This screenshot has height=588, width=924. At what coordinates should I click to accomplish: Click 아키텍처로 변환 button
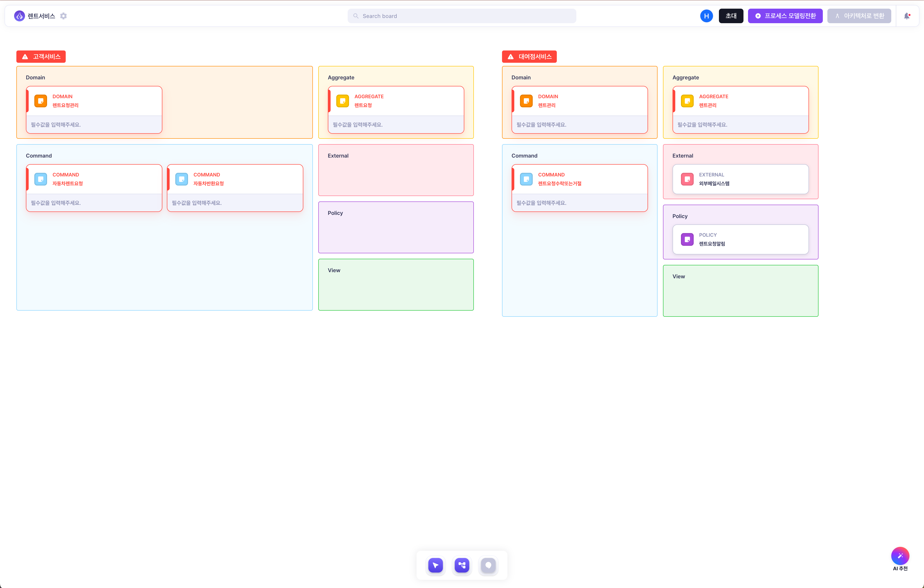[x=859, y=16]
